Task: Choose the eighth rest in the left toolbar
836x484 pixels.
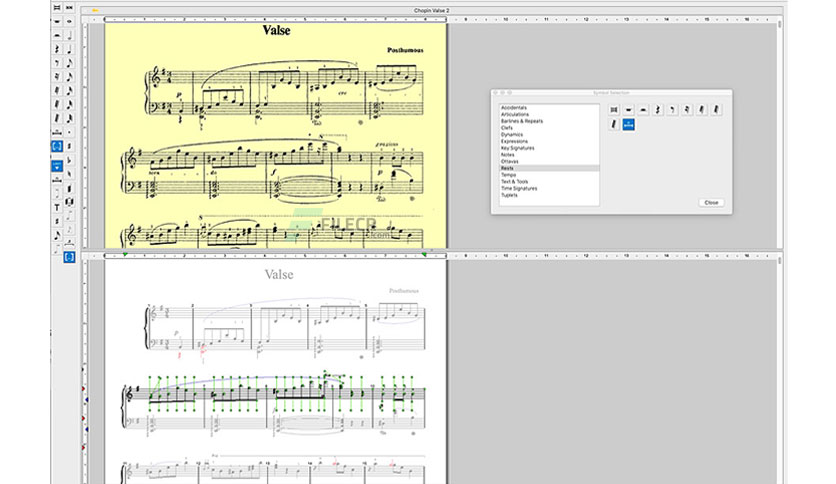Action: click(x=57, y=63)
